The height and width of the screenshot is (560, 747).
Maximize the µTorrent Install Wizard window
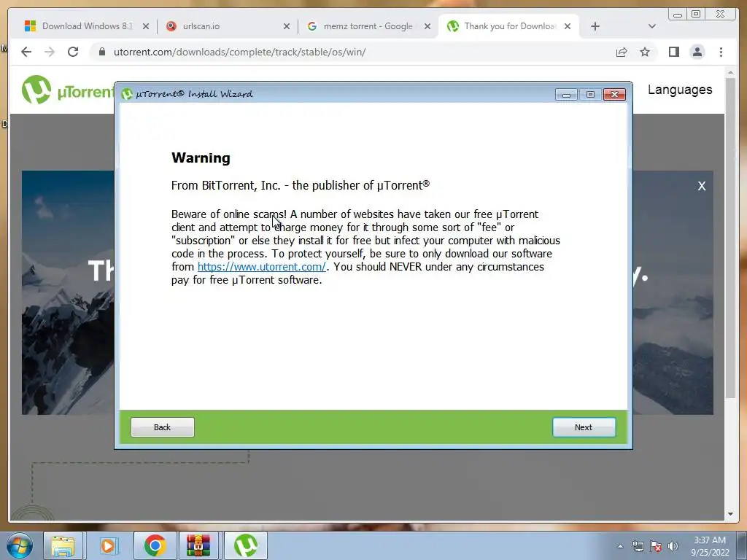pos(590,94)
